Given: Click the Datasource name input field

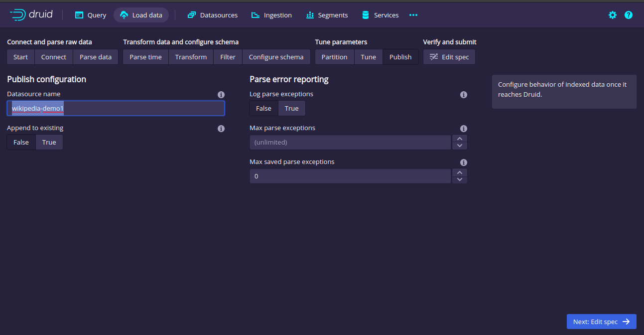Looking at the screenshot, I should click(x=116, y=108).
